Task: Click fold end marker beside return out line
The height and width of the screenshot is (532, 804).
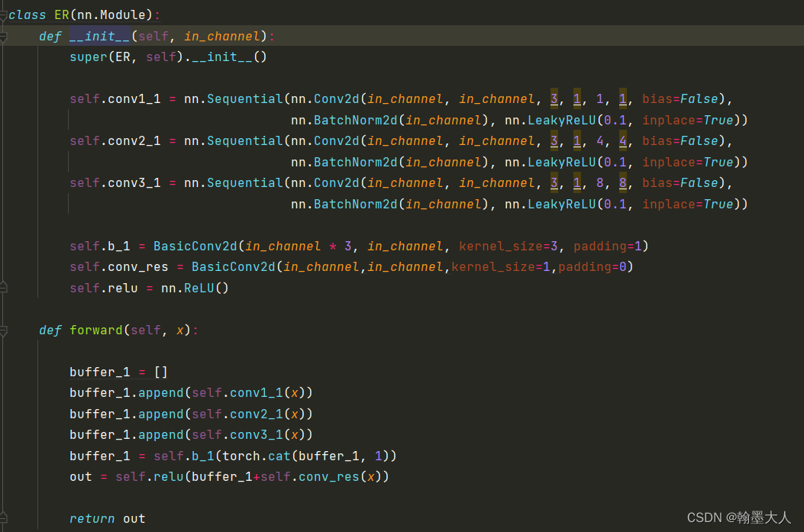Action: [3, 518]
